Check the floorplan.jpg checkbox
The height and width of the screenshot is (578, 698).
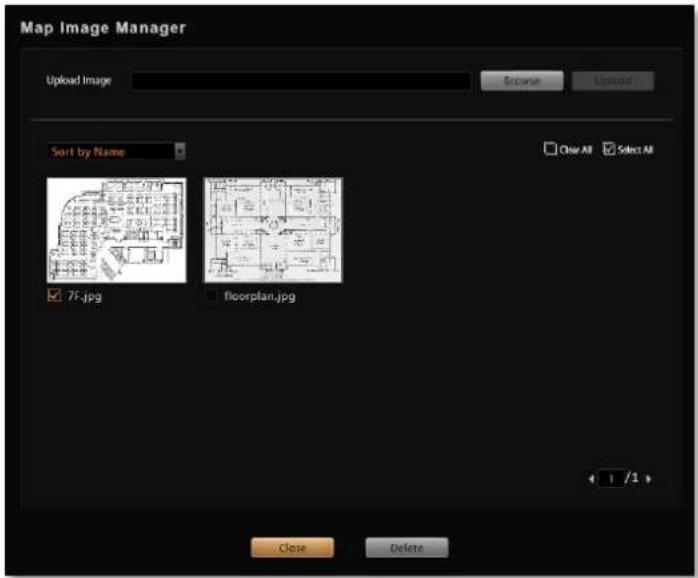(x=211, y=295)
